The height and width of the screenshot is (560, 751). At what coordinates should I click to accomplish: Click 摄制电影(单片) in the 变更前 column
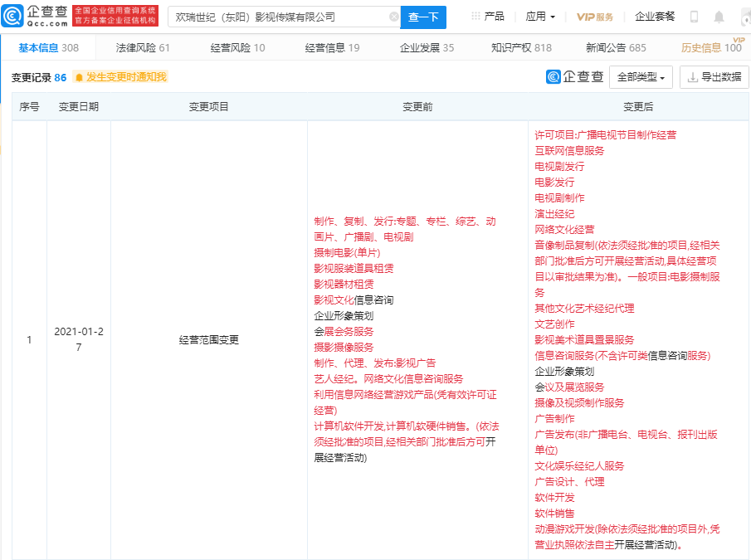[347, 253]
